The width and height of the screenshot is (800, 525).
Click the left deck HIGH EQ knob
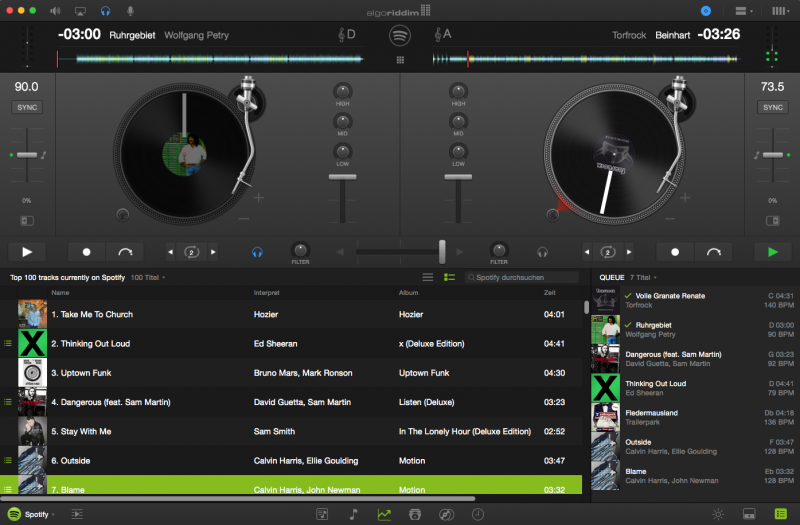coord(342,91)
